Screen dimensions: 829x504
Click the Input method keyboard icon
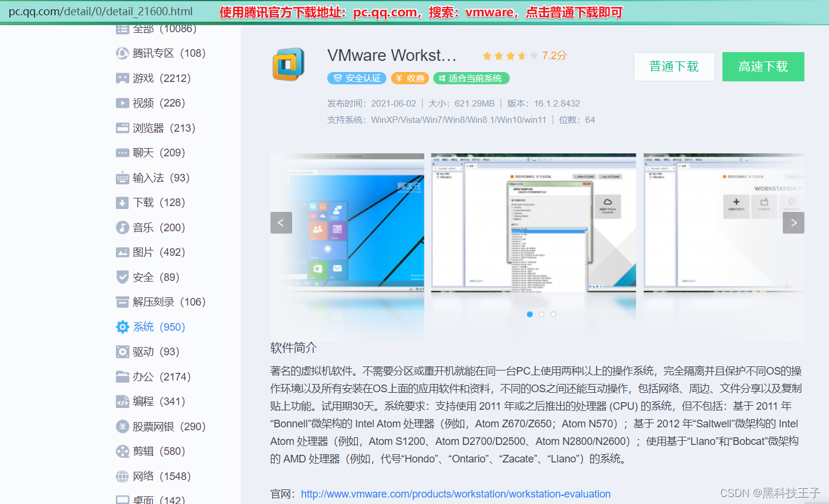pos(122,178)
